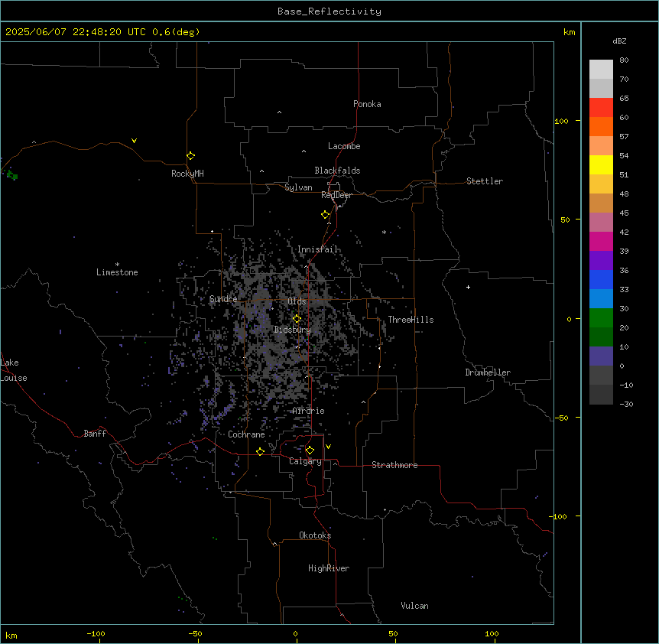Select the 42 dBZ magenta swatch
659x644 pixels.
coord(601,241)
